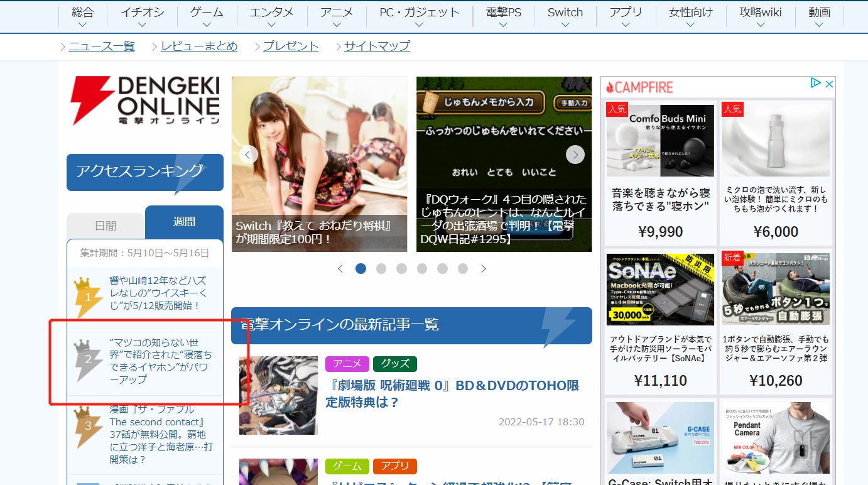Open the マツコの知らない世界 earphone ranking article
The width and height of the screenshot is (868, 485).
tap(161, 361)
